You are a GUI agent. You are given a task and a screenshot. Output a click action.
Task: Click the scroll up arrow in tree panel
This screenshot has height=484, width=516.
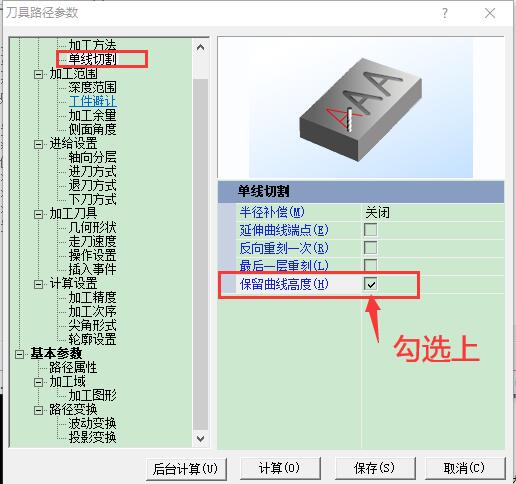200,47
